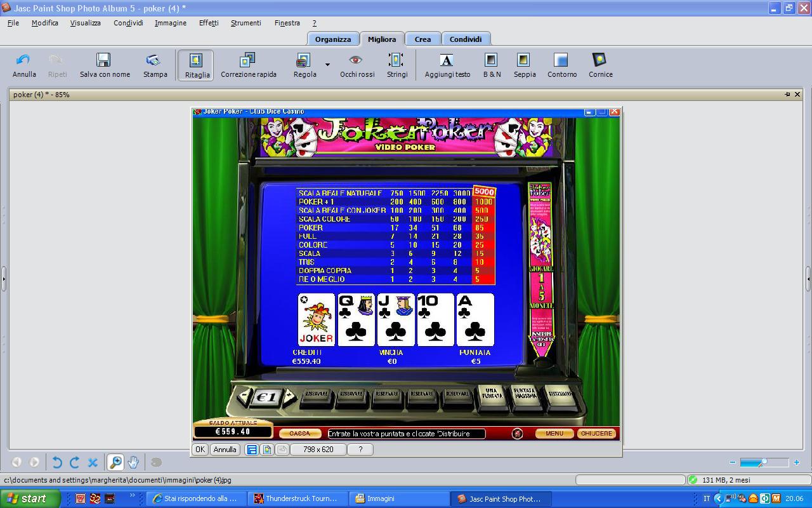812x508 pixels.
Task: Open the Visualizza menu
Action: click(86, 23)
